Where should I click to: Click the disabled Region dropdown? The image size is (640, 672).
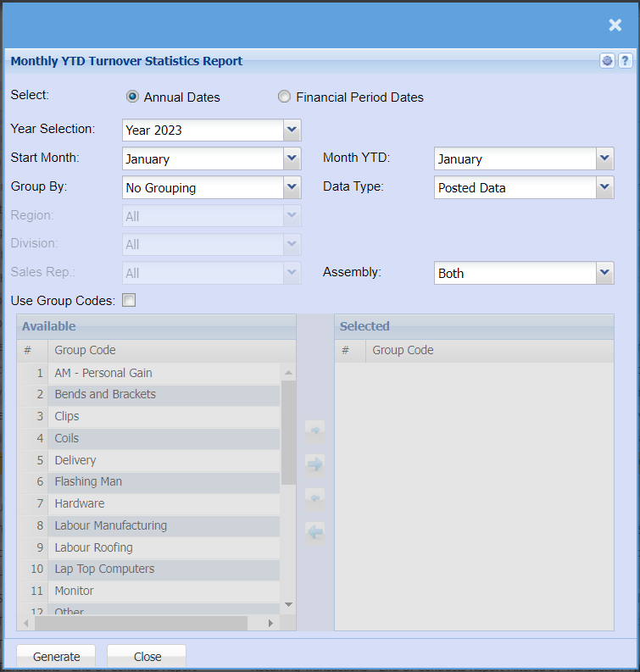[211, 216]
